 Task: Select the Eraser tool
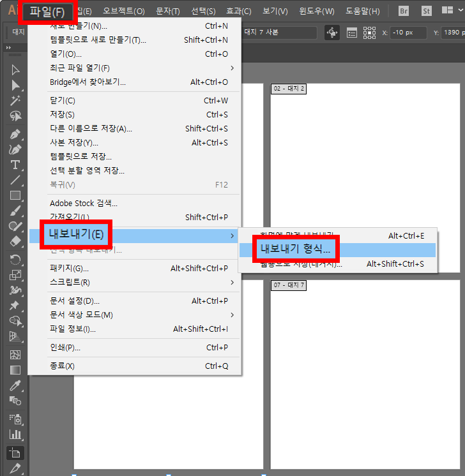(x=15, y=242)
